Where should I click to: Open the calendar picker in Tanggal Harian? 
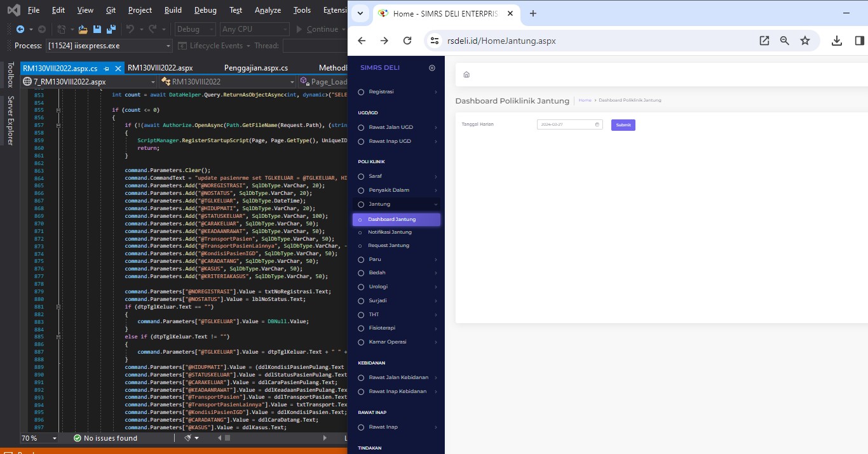click(x=597, y=125)
